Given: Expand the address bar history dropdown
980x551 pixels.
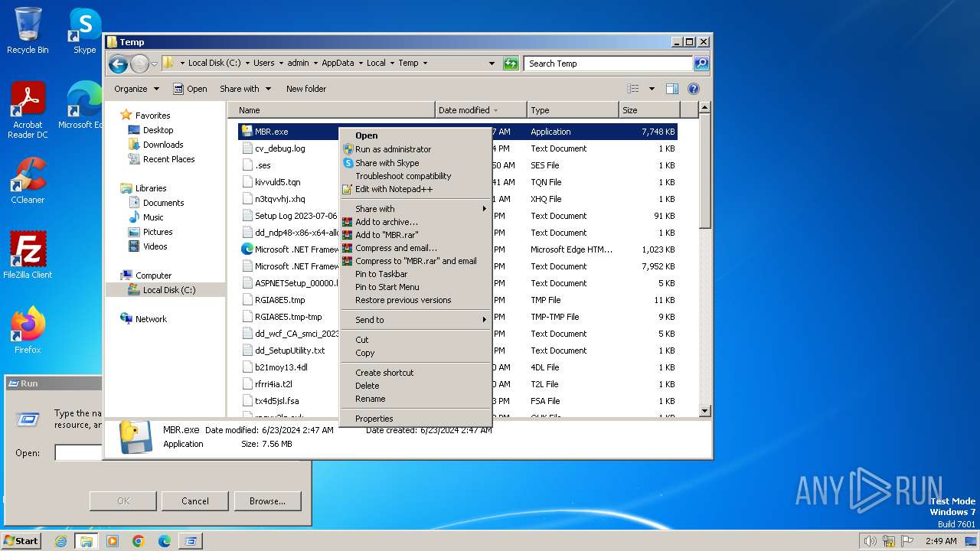Looking at the screenshot, I should point(492,64).
